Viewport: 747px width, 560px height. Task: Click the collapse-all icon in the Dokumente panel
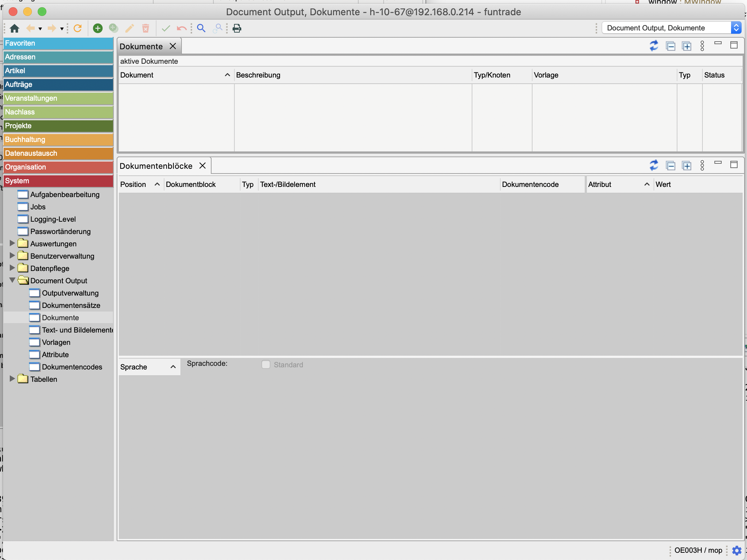pos(670,46)
